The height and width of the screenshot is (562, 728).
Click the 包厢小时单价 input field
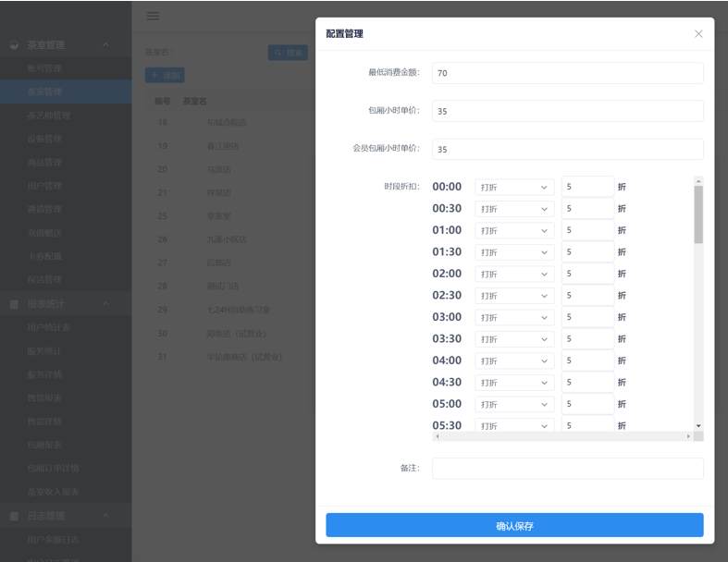[x=567, y=111]
